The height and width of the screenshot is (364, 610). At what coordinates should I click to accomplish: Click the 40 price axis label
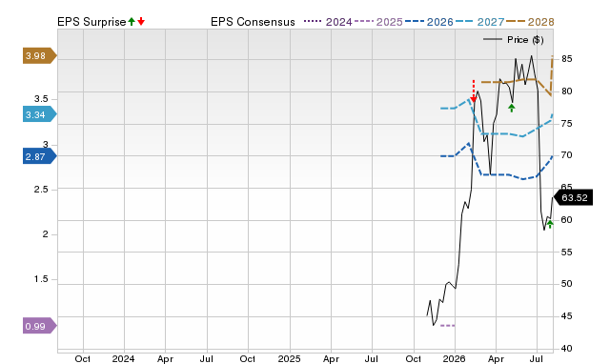(566, 349)
